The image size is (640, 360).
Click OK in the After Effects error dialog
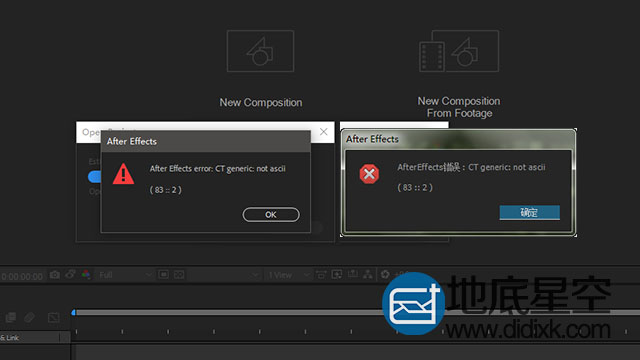click(x=271, y=215)
